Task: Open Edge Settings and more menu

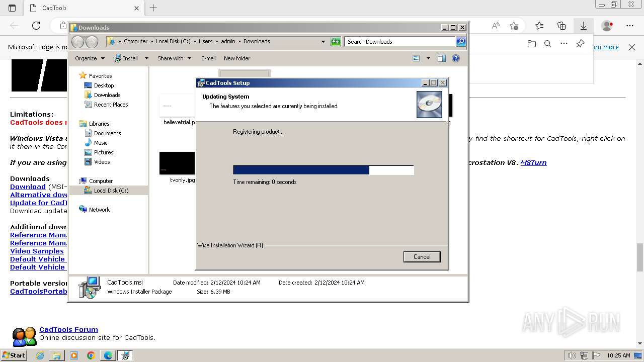Action: point(630,26)
